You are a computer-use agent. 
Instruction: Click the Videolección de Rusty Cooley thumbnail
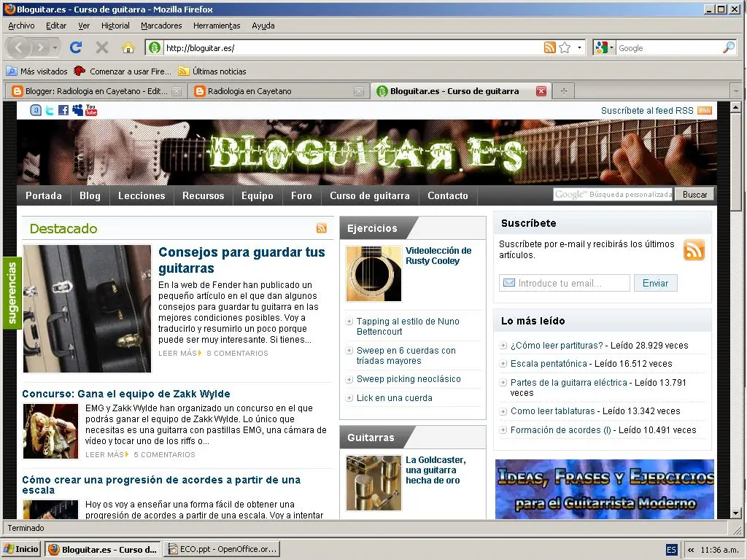pos(373,273)
